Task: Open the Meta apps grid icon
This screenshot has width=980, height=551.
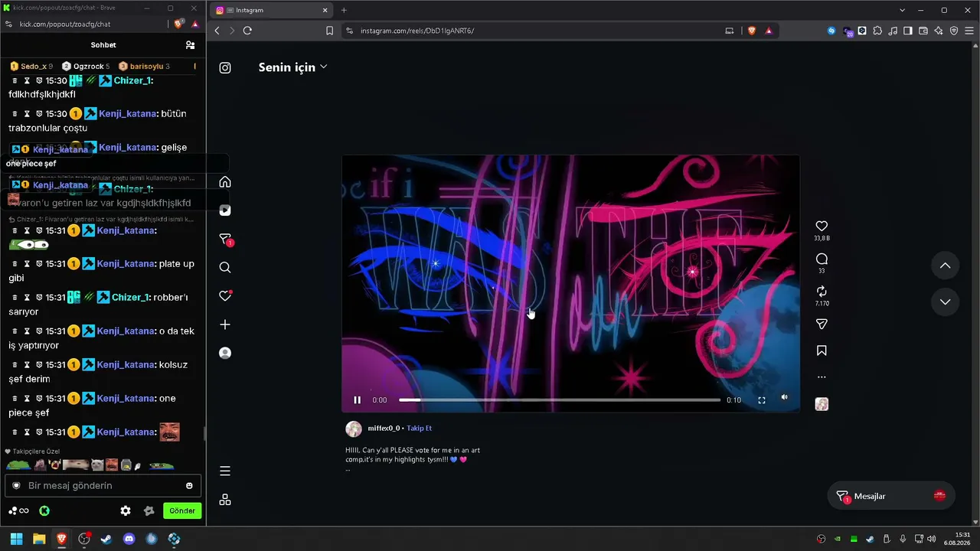Action: pos(225,500)
